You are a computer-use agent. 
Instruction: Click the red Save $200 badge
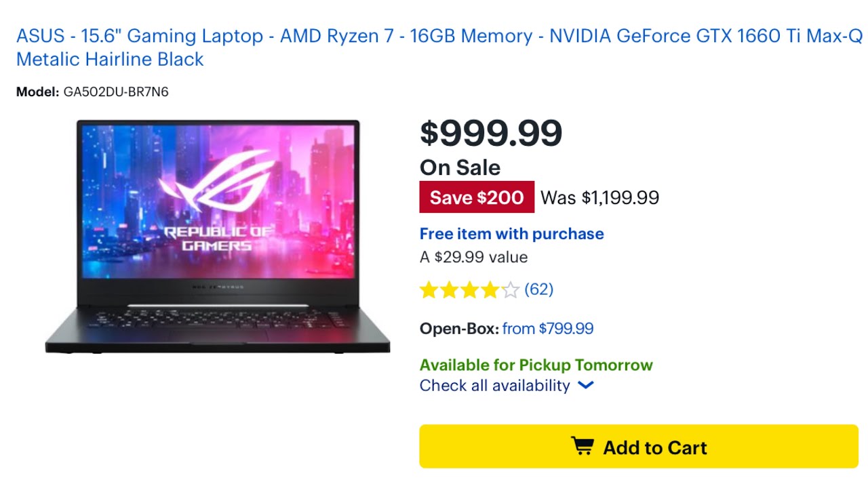(477, 197)
